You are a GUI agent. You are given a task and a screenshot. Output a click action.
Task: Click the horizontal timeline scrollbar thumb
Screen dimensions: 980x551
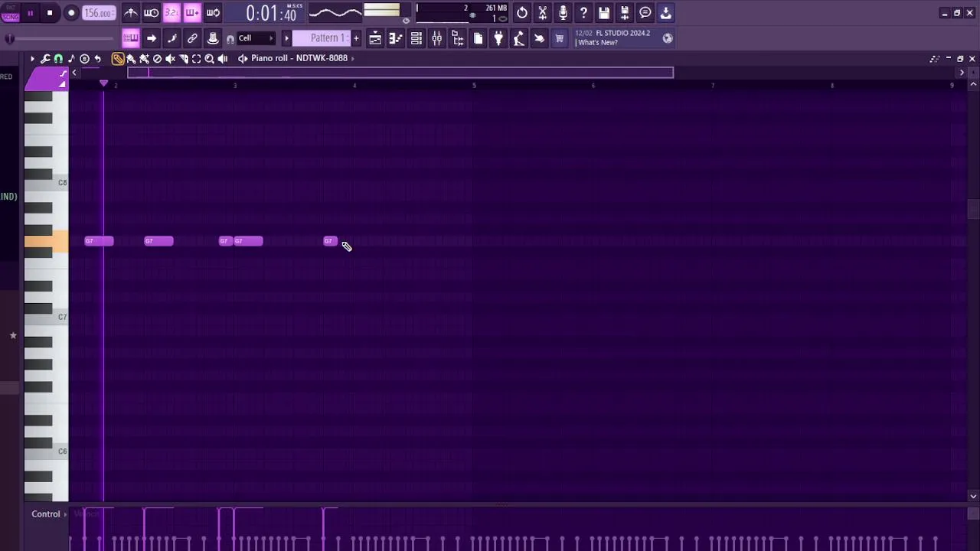(x=400, y=73)
